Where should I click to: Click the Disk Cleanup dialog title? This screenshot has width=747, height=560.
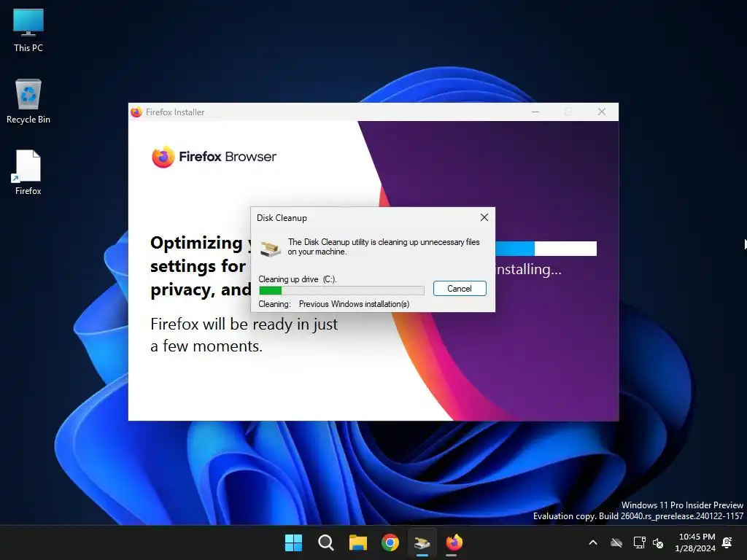282,217
